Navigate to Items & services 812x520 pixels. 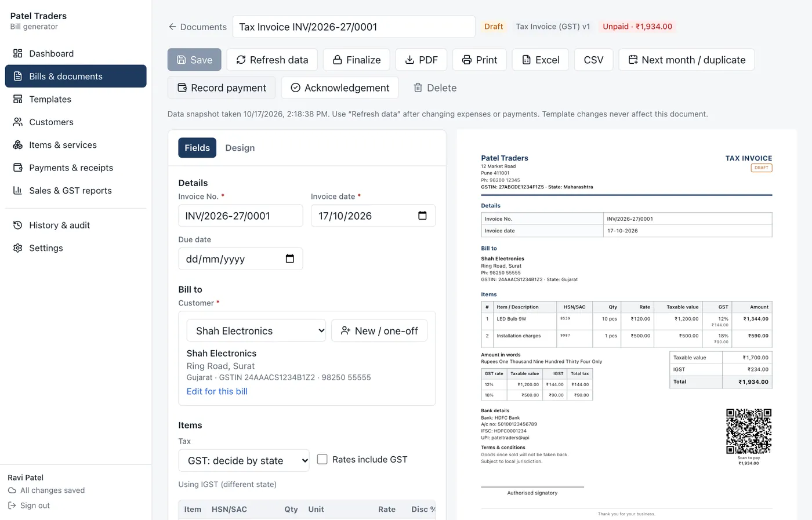75,145
